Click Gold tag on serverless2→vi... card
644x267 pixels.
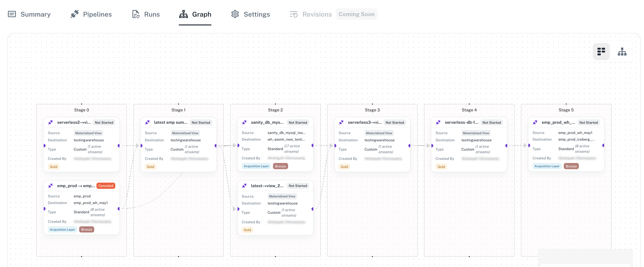tap(53, 167)
